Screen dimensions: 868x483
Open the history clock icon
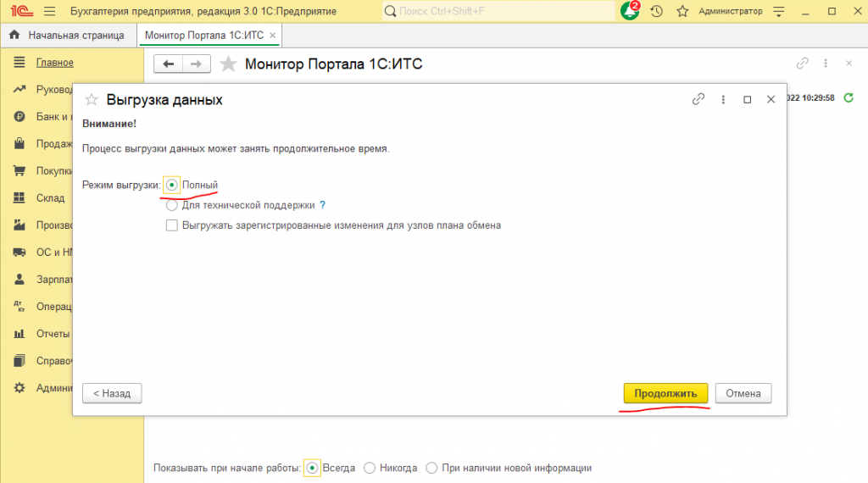click(656, 12)
